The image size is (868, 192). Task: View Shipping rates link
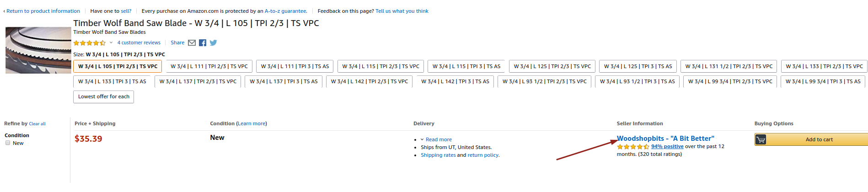click(438, 155)
